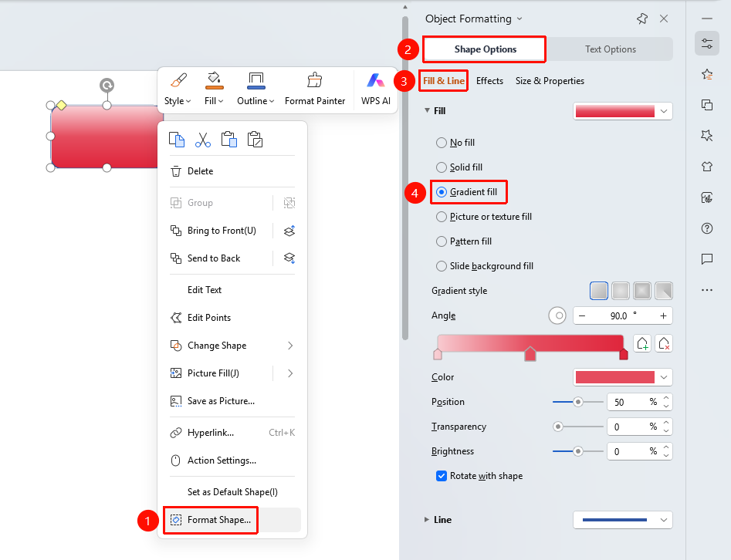
Task: Collapse the Fill section
Action: pyautogui.click(x=427, y=110)
